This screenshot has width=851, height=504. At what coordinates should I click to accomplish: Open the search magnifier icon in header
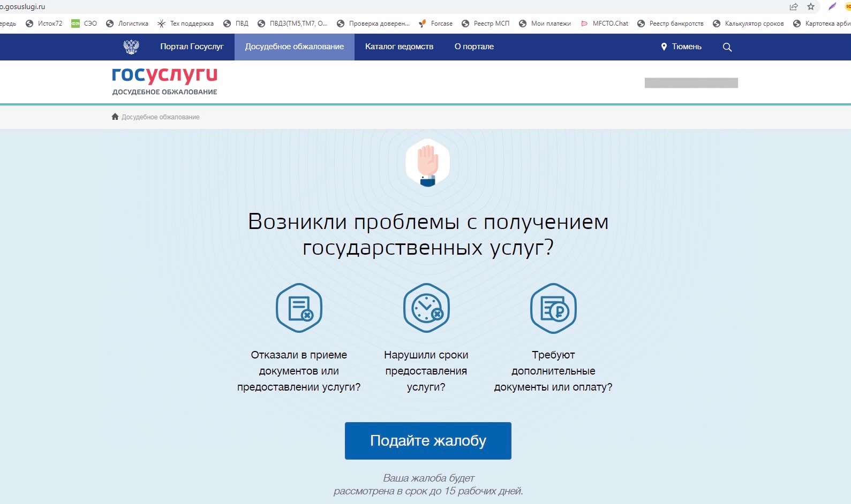point(727,47)
